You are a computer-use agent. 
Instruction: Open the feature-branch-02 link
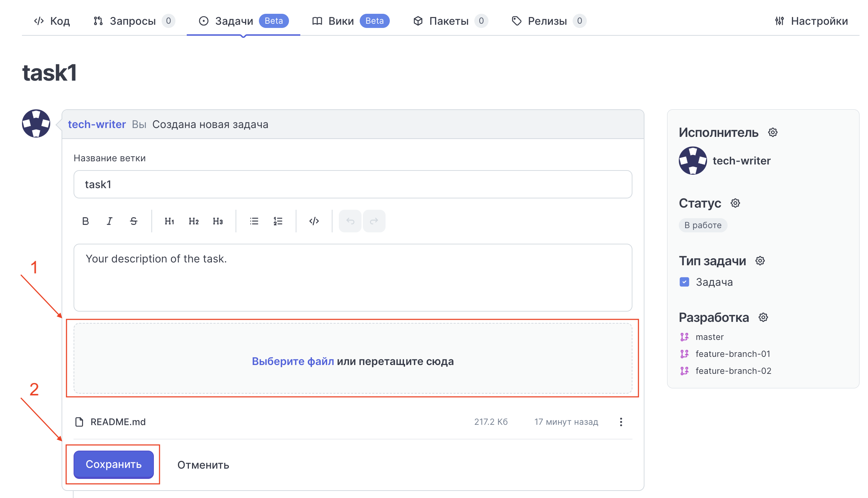pos(733,371)
